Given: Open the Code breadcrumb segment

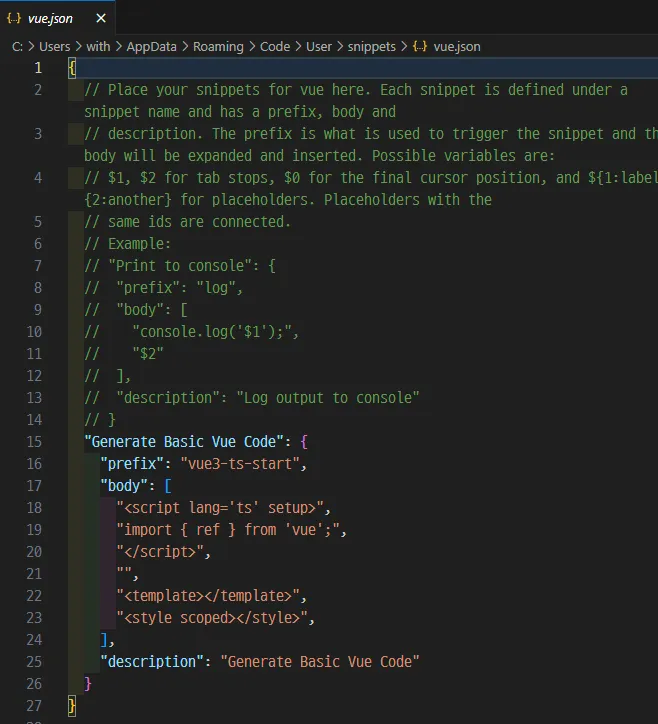Looking at the screenshot, I should pyautogui.click(x=275, y=47).
